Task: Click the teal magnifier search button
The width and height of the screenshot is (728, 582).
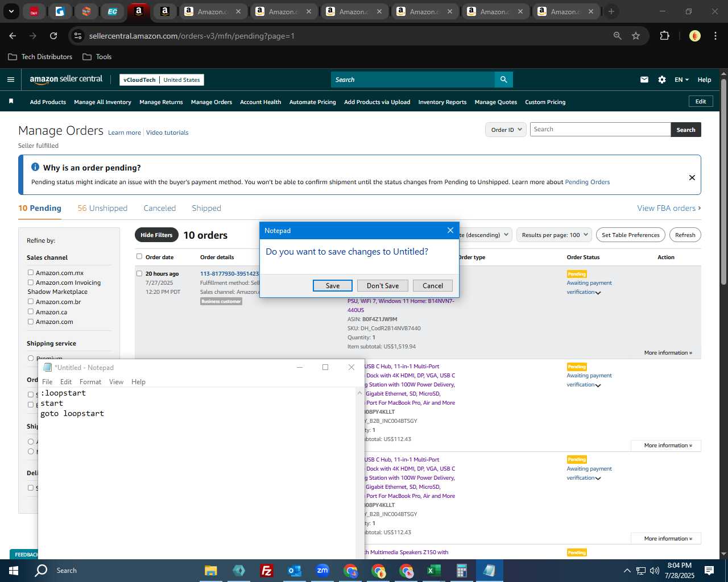Action: 503,80
